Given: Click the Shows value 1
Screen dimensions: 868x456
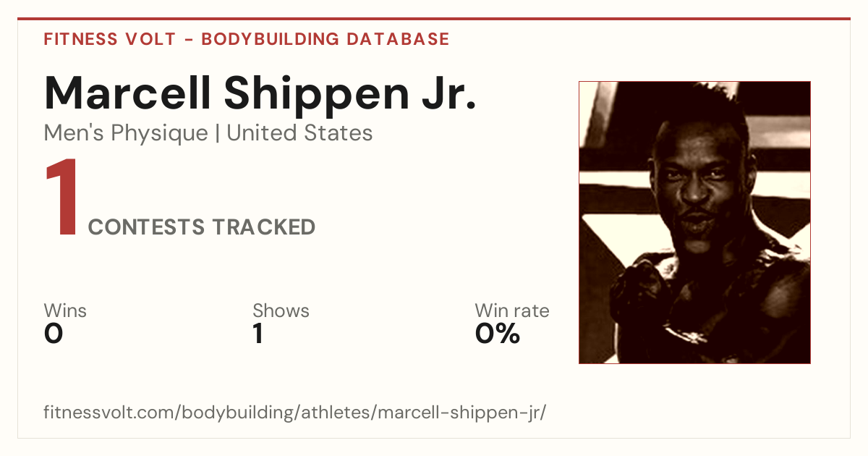Looking at the screenshot, I should pyautogui.click(x=258, y=334).
